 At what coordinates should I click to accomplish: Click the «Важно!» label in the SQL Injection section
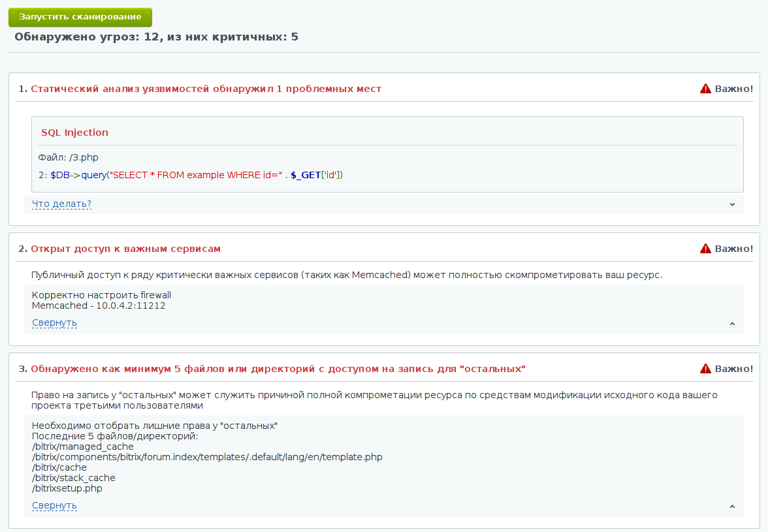click(734, 89)
